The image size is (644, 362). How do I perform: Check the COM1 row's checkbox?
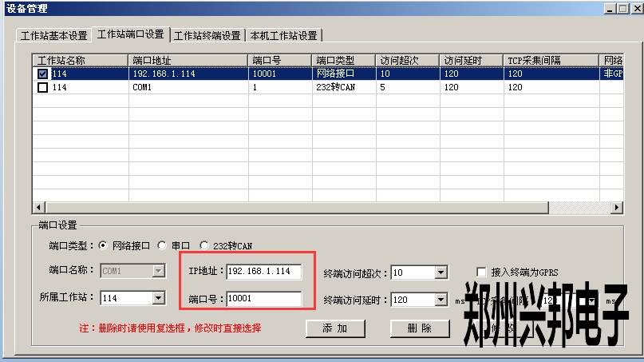tap(43, 88)
